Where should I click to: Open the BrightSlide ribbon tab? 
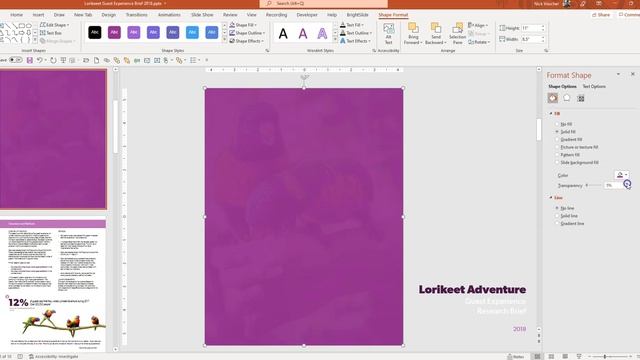pos(357,15)
